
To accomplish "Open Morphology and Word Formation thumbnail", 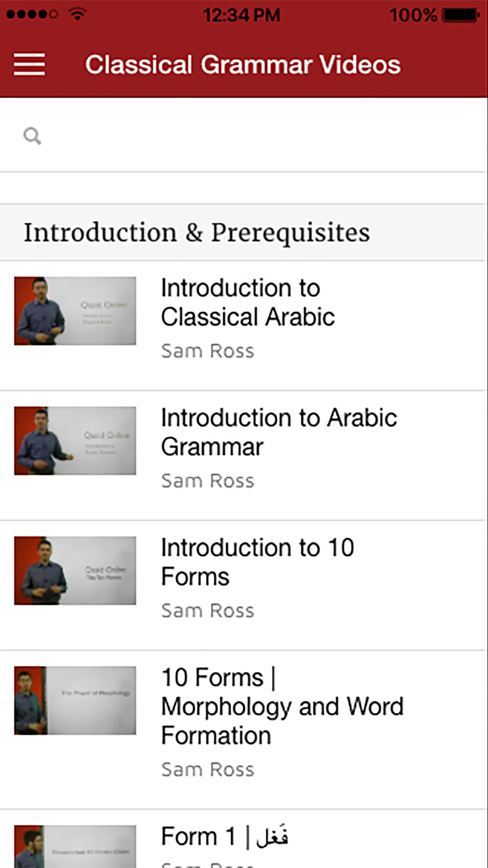I will click(75, 701).
